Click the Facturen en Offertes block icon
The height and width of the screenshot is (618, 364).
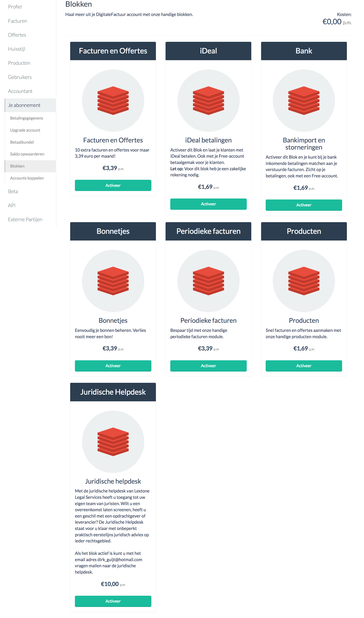tap(113, 100)
